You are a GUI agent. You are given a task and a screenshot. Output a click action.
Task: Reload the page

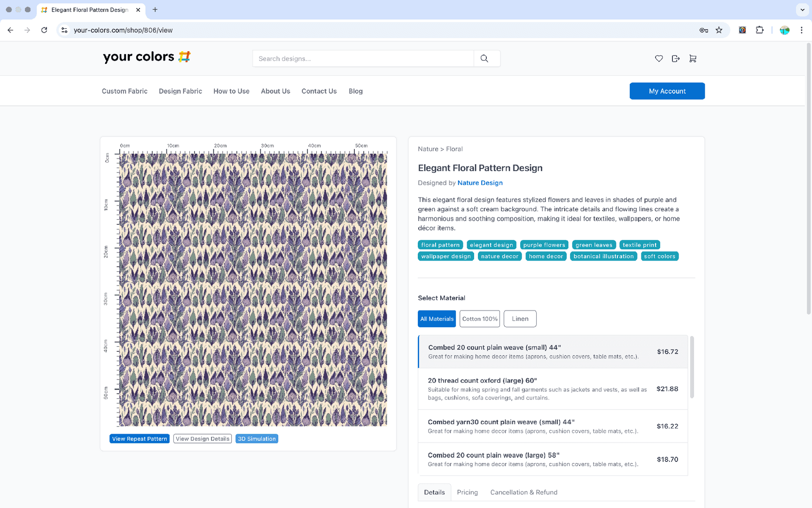click(44, 30)
